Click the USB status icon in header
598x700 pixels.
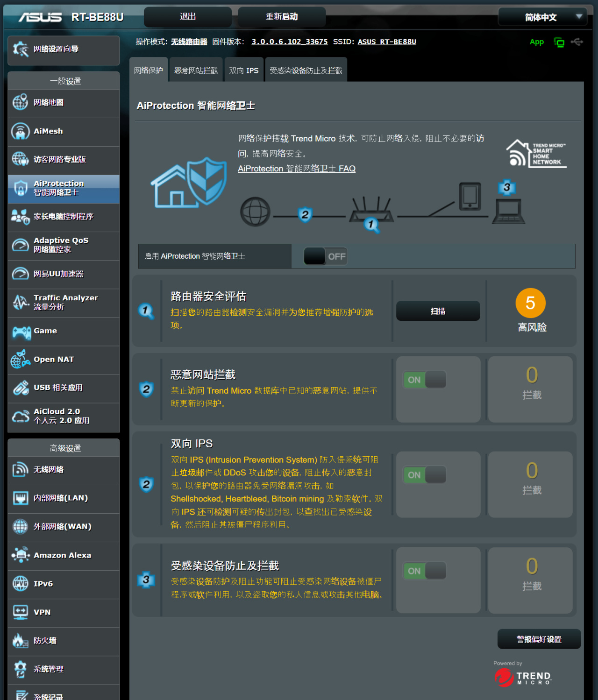pyautogui.click(x=577, y=42)
